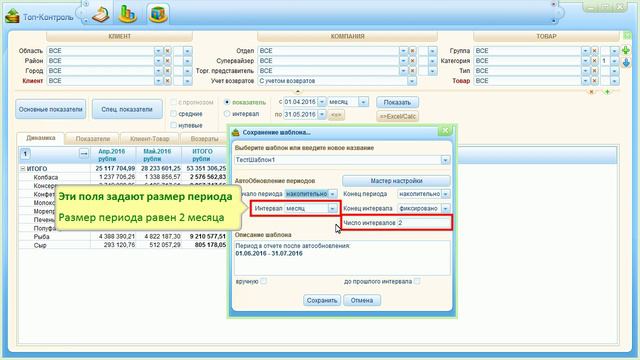Switch to the Возвраты tab
Screen dimensions: 640x360
[x=204, y=139]
